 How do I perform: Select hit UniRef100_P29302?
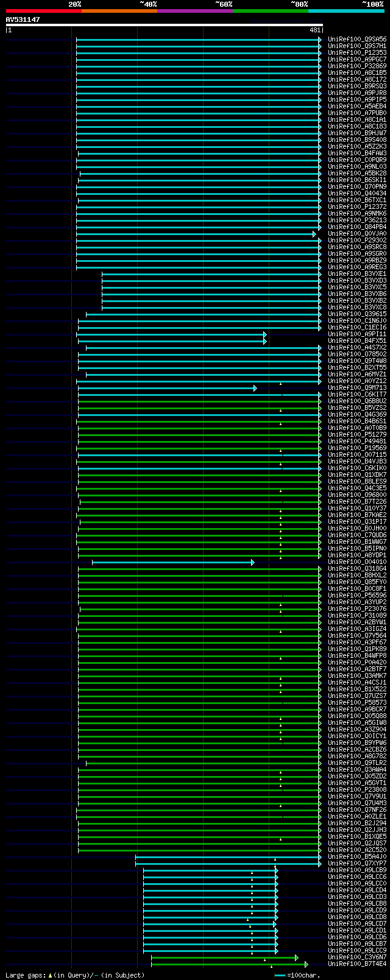(357, 240)
